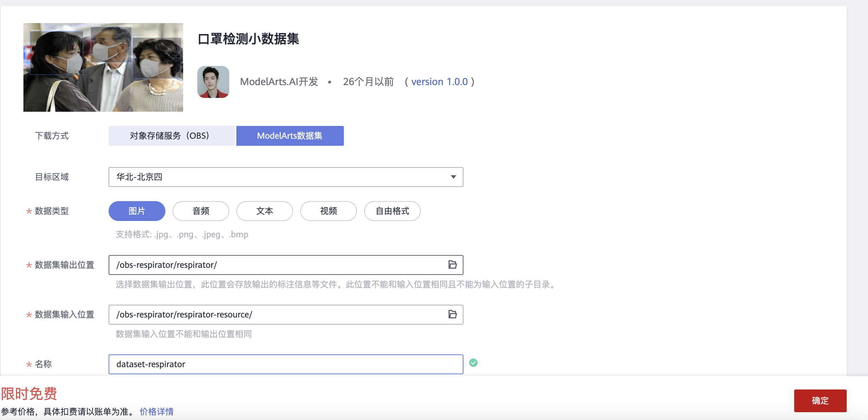868x420 pixels.
Task: Select 视频 data type
Action: 328,211
